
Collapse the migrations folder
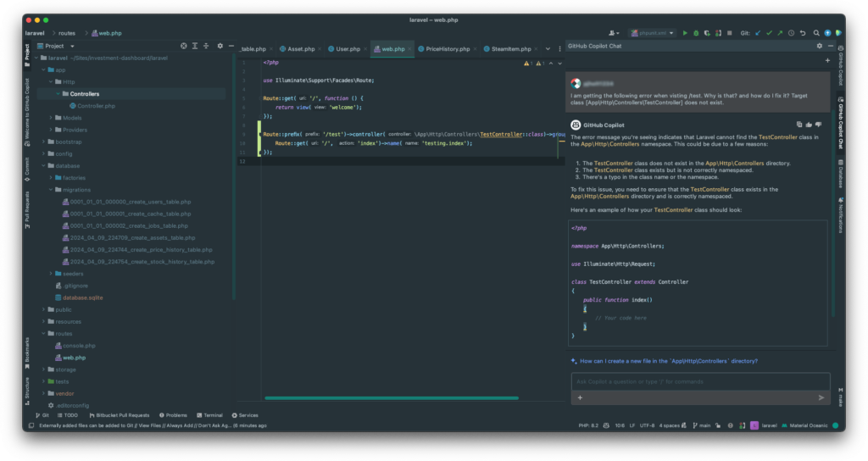(51, 190)
